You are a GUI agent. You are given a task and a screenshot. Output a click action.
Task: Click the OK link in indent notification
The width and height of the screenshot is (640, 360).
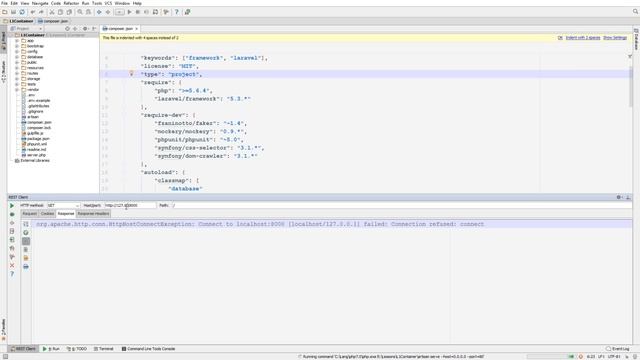[560, 38]
